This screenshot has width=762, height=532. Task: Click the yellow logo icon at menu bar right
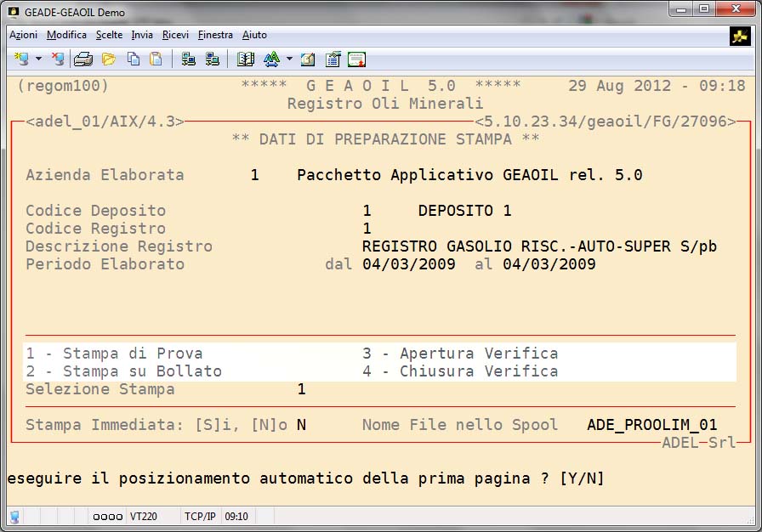click(x=739, y=36)
